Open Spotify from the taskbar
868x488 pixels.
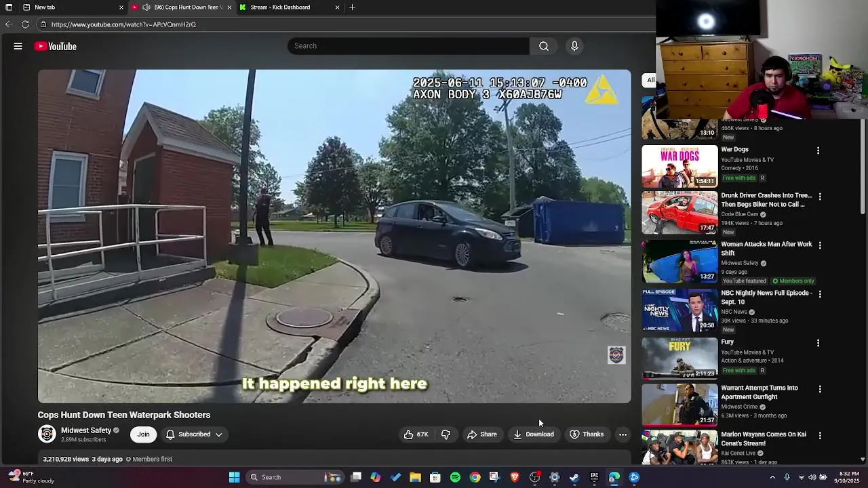click(x=455, y=477)
